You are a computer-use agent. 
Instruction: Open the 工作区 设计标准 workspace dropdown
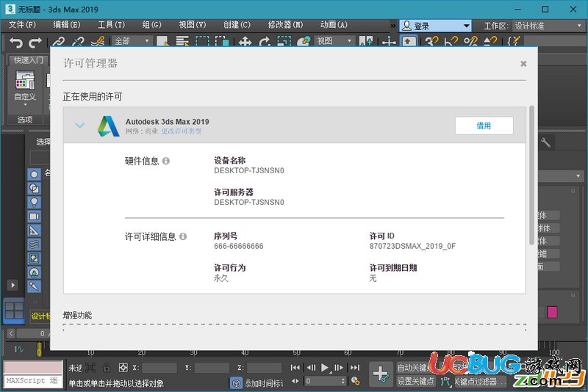coord(548,26)
